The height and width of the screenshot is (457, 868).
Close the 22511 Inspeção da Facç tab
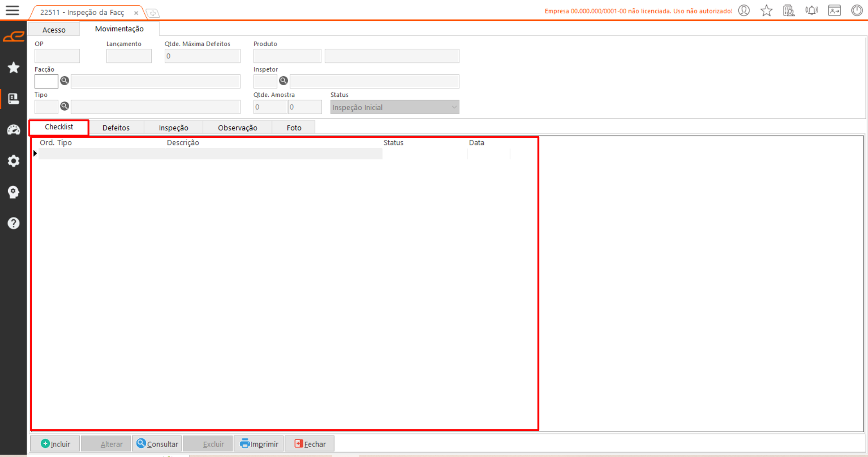136,13
